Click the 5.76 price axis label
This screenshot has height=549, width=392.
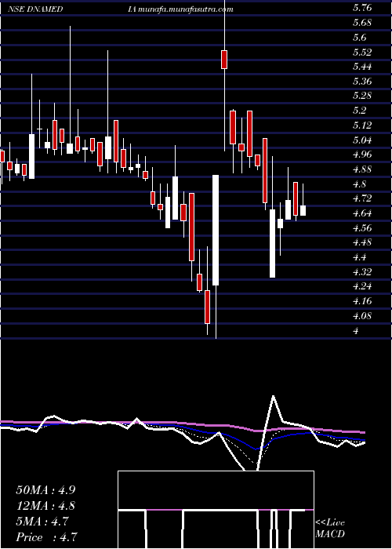point(362,9)
